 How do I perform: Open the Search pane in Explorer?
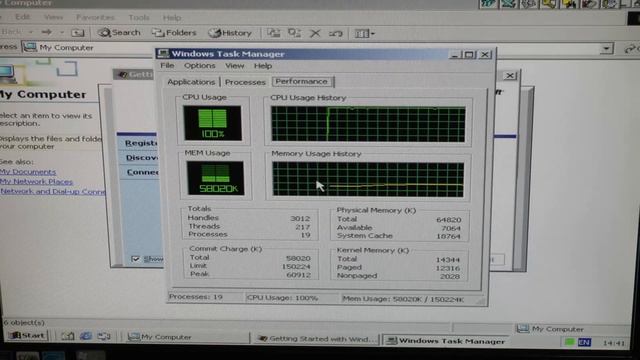119,32
